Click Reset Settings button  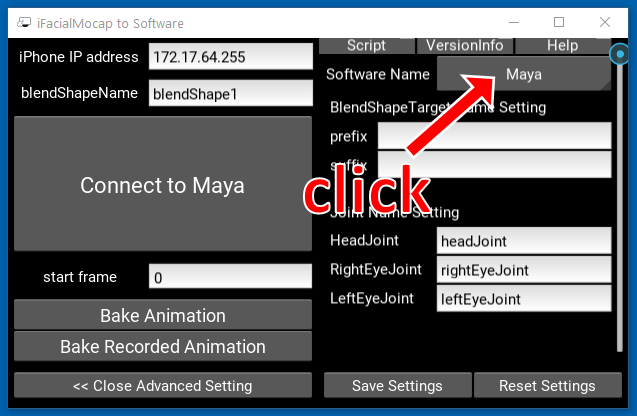pos(548,385)
